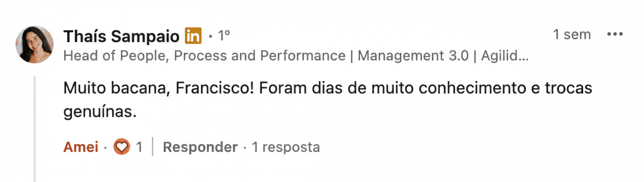This screenshot has width=644, height=182.
Task: Open the comment's three-dot options menu
Action: [615, 34]
